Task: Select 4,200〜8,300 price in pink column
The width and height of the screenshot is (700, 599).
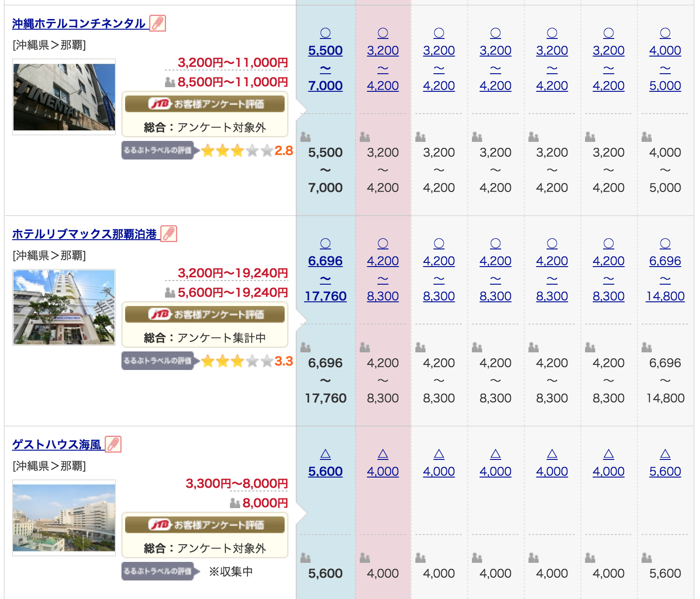Action: (383, 270)
